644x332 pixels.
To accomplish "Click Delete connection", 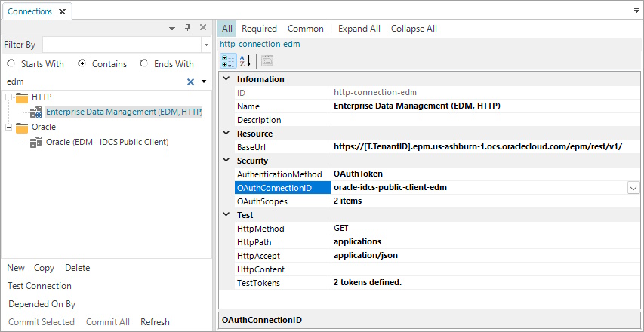I will pyautogui.click(x=78, y=268).
